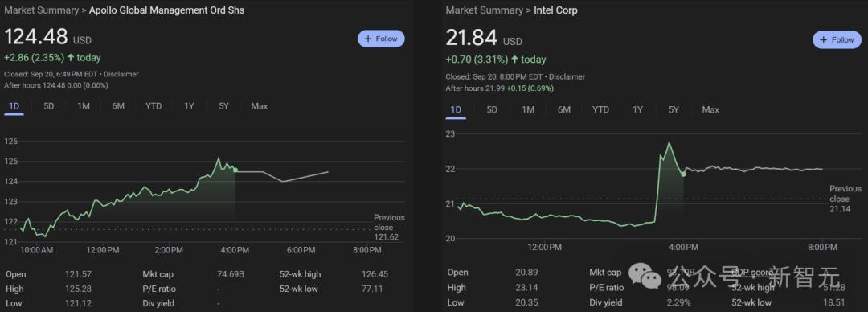
Task: Select 1Y range on Apollo chart
Action: pos(190,106)
